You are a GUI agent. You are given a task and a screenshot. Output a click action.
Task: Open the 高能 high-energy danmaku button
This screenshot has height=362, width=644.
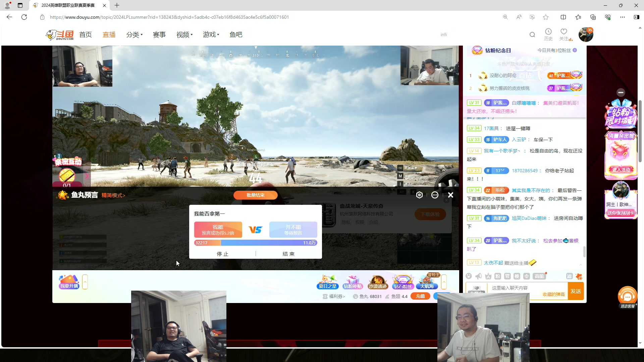[539, 276]
